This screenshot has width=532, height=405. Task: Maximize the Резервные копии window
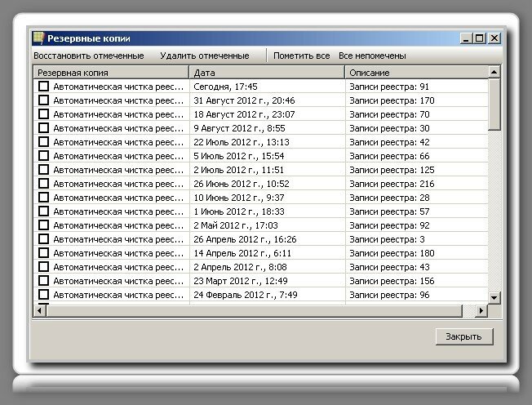click(x=480, y=38)
